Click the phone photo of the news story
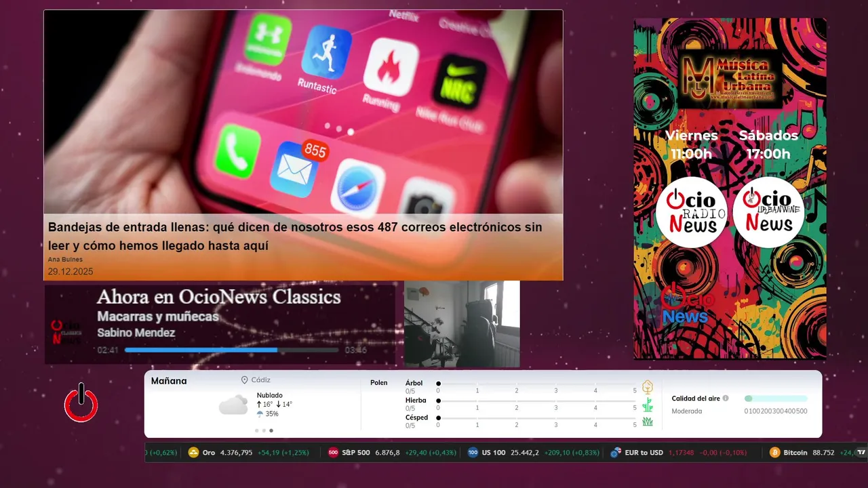Image resolution: width=868 pixels, height=488 pixels. click(303, 112)
